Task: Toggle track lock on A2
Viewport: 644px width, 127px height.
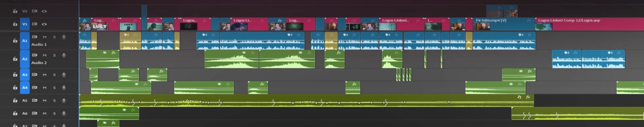Action: (15, 59)
